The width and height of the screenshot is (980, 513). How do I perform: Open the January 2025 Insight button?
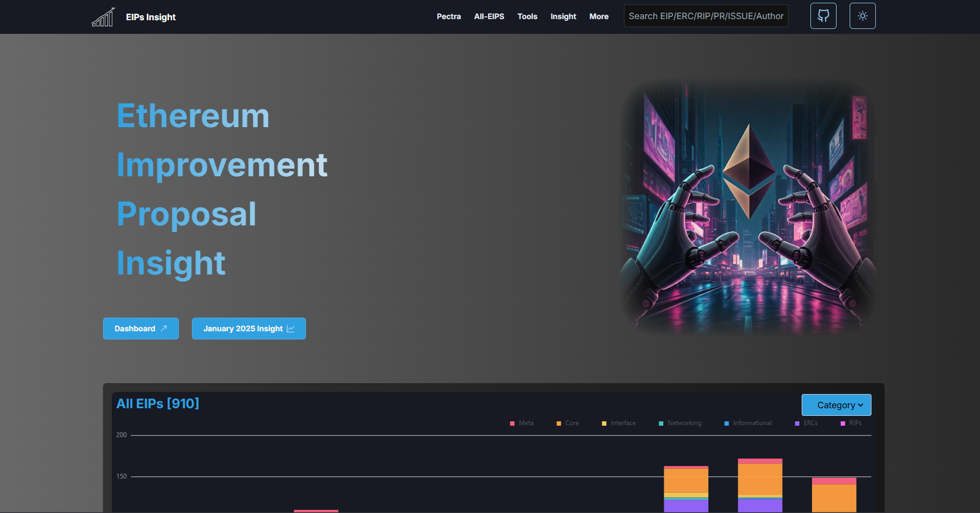[249, 329]
